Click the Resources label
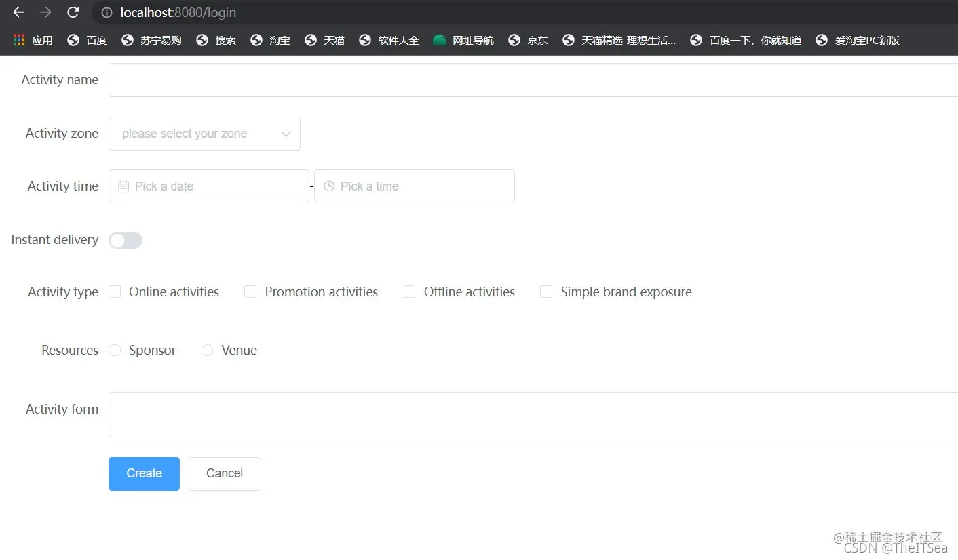The width and height of the screenshot is (958, 560). (70, 351)
